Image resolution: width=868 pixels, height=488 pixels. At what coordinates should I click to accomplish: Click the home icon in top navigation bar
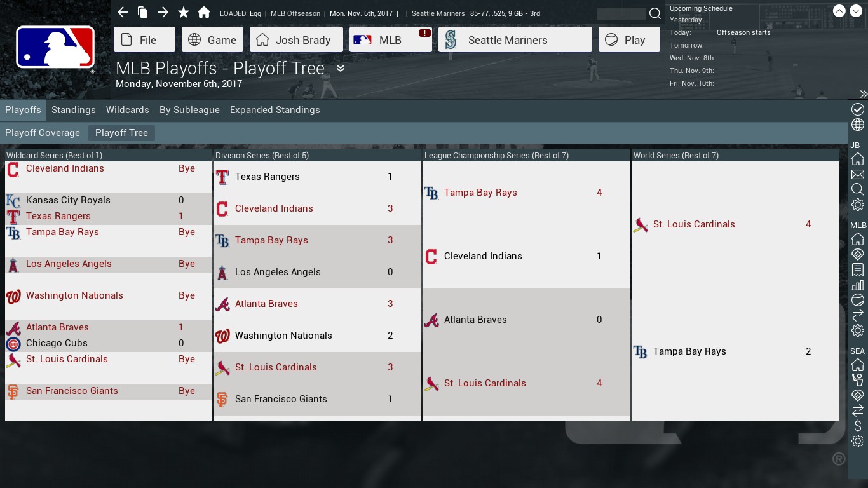204,13
